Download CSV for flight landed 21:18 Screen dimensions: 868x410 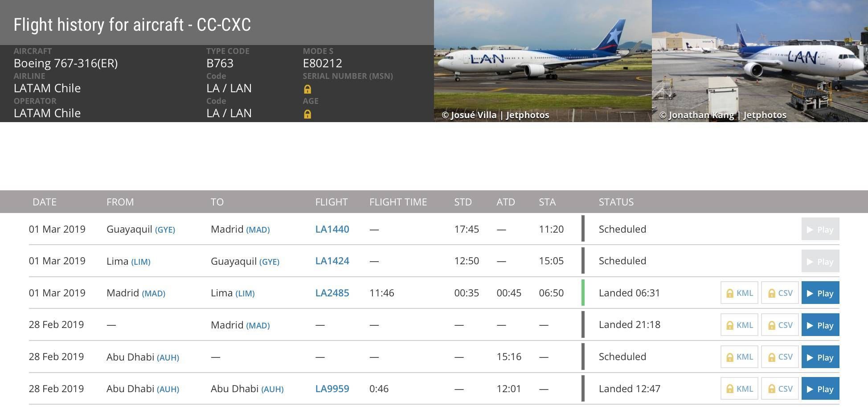[x=780, y=325]
